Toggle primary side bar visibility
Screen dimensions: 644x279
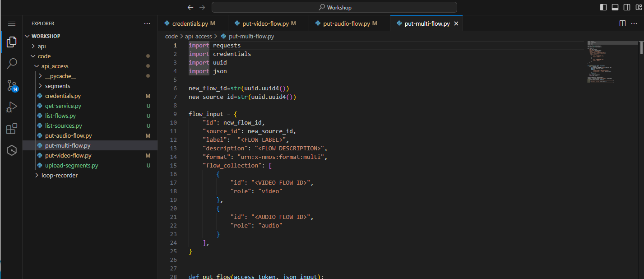[x=603, y=7]
